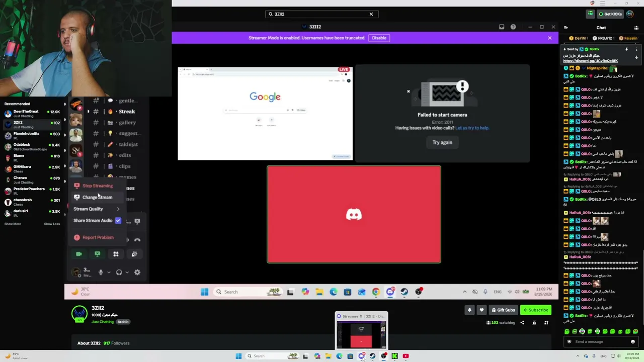644x362 pixels.
Task: Dismiss the Streamer Mode banner
Action: click(549, 38)
